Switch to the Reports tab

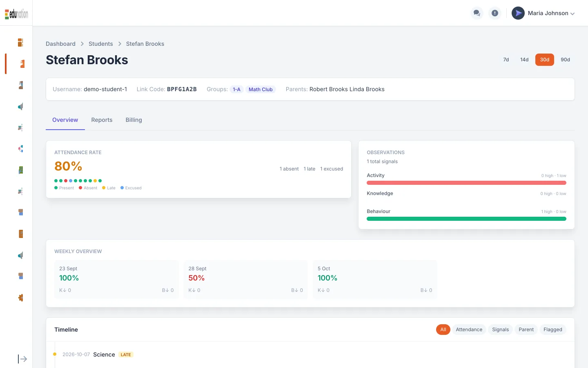[x=102, y=120]
